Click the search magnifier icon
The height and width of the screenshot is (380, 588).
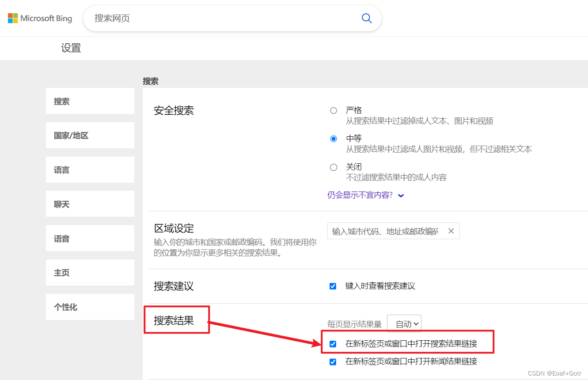pos(367,18)
